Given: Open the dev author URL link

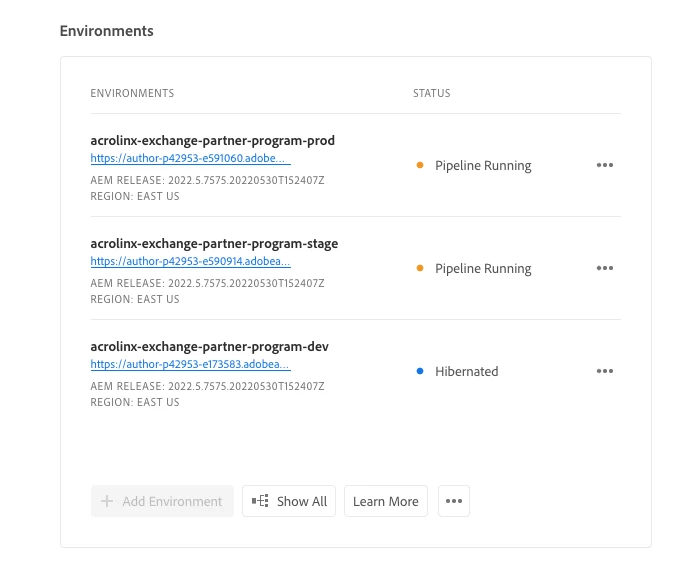Looking at the screenshot, I should click(x=190, y=364).
